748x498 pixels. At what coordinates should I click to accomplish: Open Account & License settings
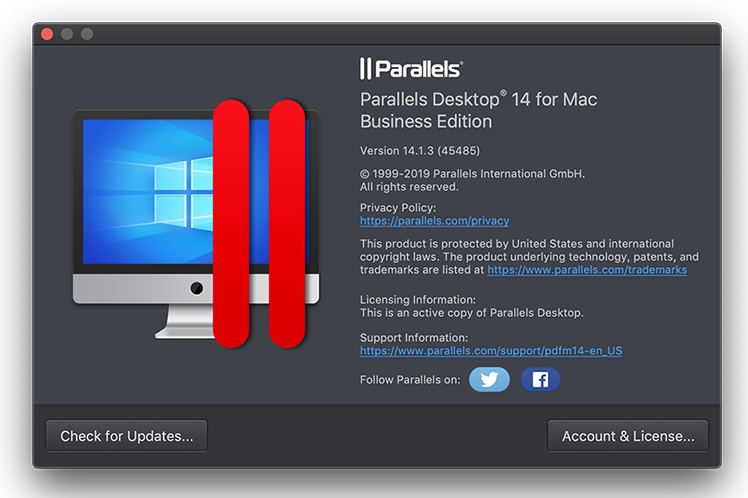pyautogui.click(x=628, y=436)
